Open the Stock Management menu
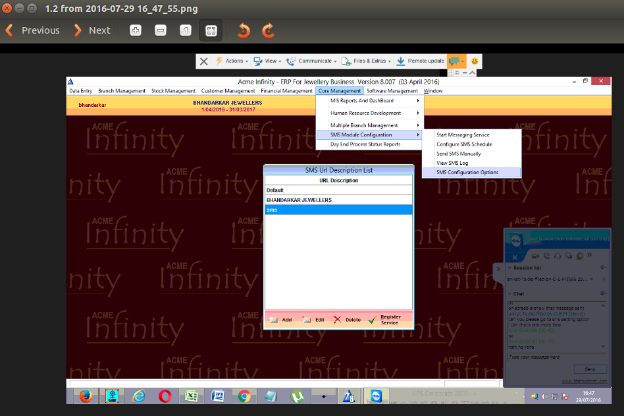This screenshot has width=624, height=416. [173, 91]
